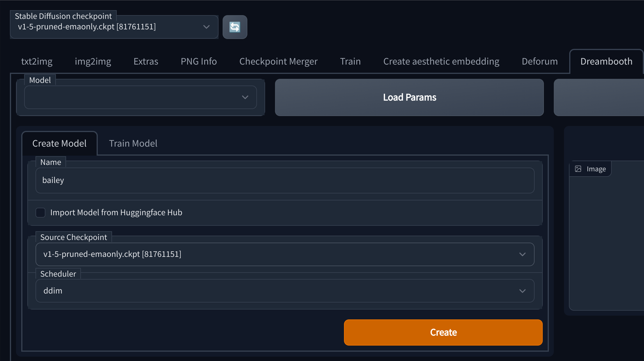Click the refresh checkpoint list icon
644x361 pixels.
coord(235,27)
